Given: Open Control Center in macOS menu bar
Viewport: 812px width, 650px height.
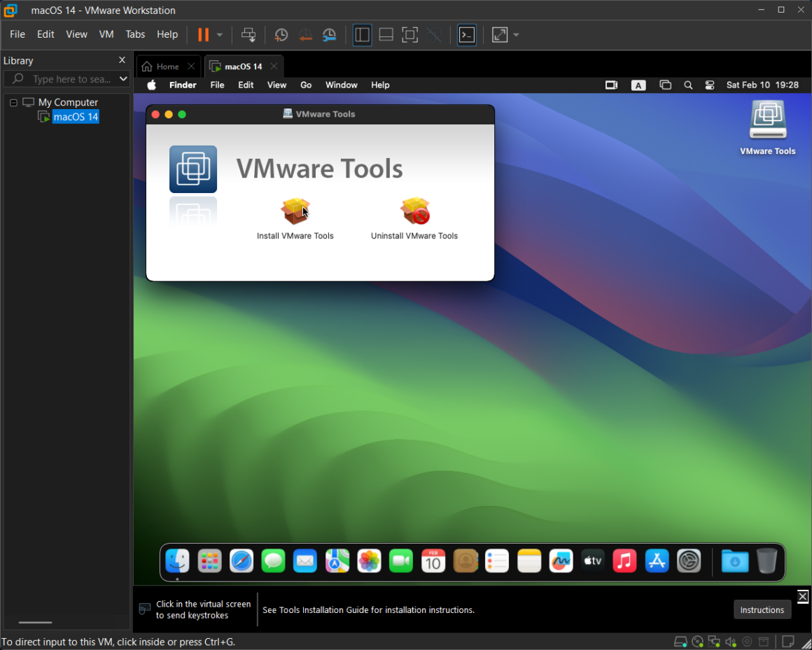Looking at the screenshot, I should pos(710,85).
